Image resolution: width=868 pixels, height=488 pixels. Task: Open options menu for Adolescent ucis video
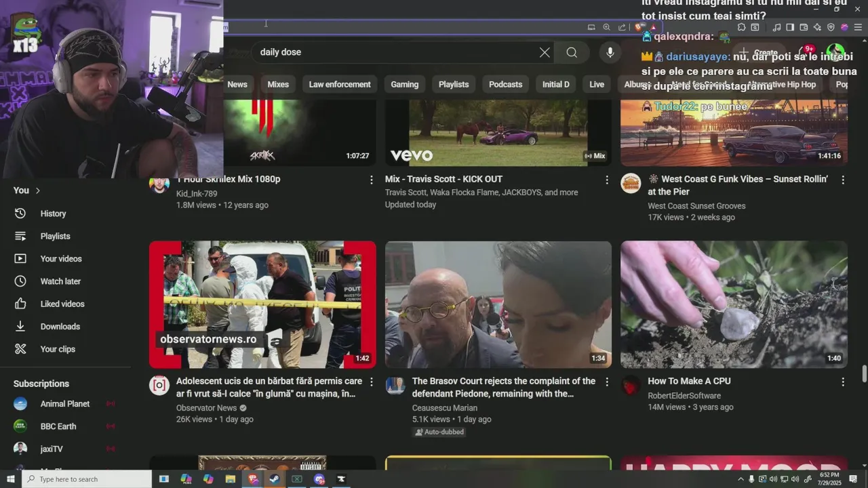371,382
